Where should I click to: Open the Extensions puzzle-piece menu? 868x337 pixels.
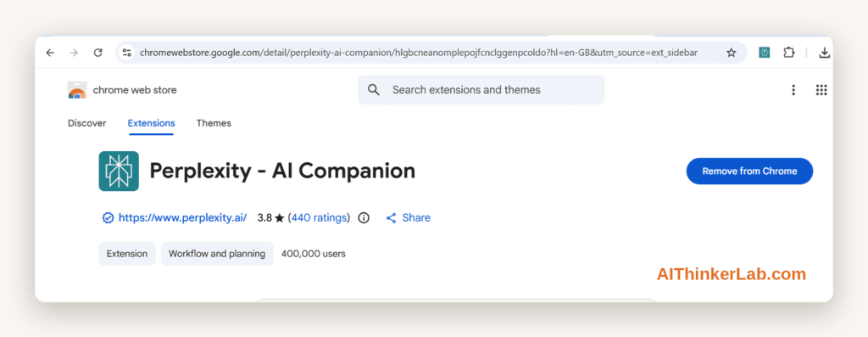point(789,53)
